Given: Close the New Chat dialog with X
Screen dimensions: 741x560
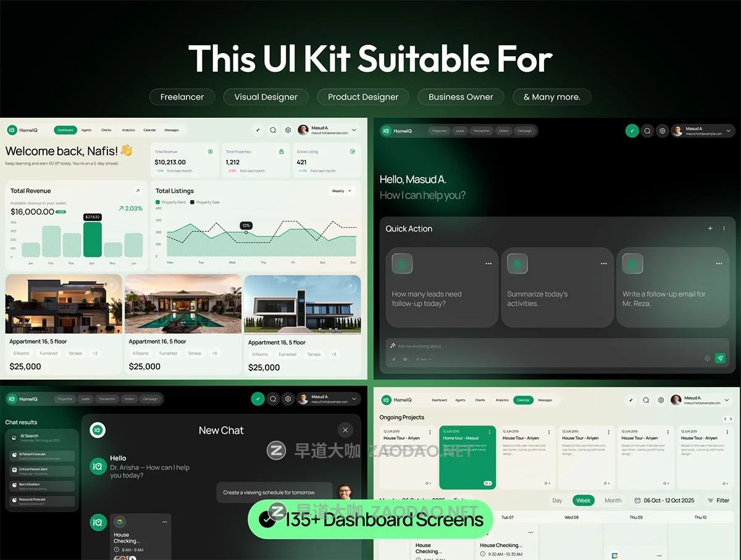Looking at the screenshot, I should coord(345,430).
